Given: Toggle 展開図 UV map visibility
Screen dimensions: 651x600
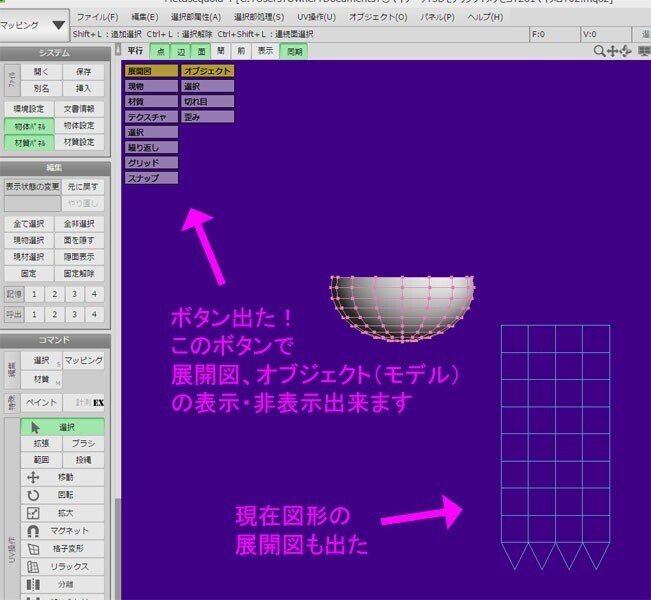Looking at the screenshot, I should [x=152, y=71].
